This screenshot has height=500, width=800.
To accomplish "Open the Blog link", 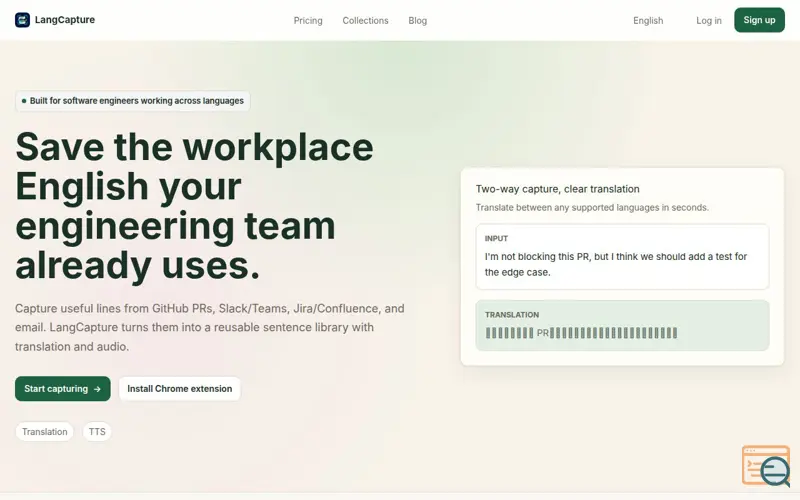I will [x=417, y=20].
